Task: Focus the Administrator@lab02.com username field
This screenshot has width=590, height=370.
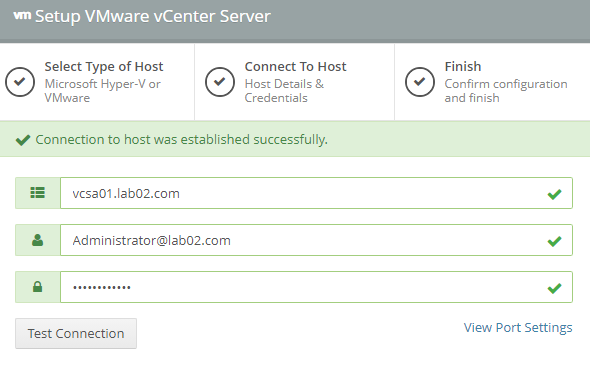Action: click(x=316, y=240)
